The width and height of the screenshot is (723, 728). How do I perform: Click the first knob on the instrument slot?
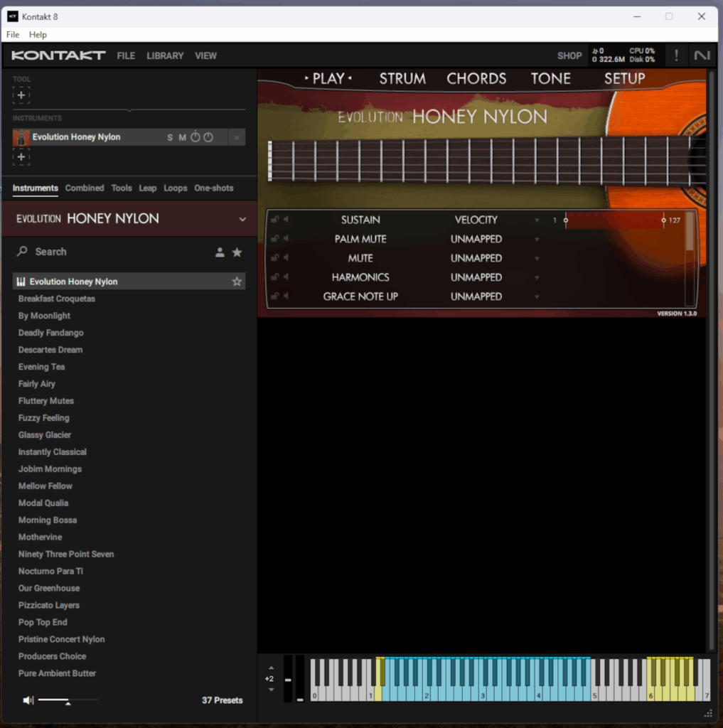pyautogui.click(x=196, y=137)
